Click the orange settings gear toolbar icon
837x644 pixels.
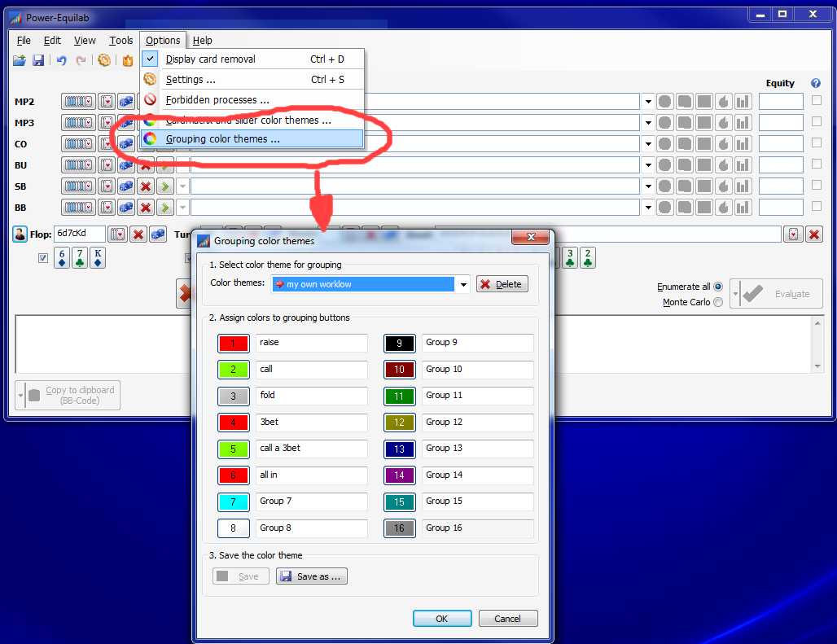coord(104,60)
